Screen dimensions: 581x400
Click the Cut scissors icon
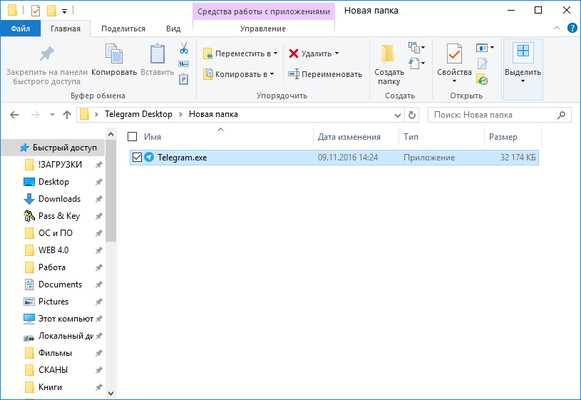coord(184,48)
